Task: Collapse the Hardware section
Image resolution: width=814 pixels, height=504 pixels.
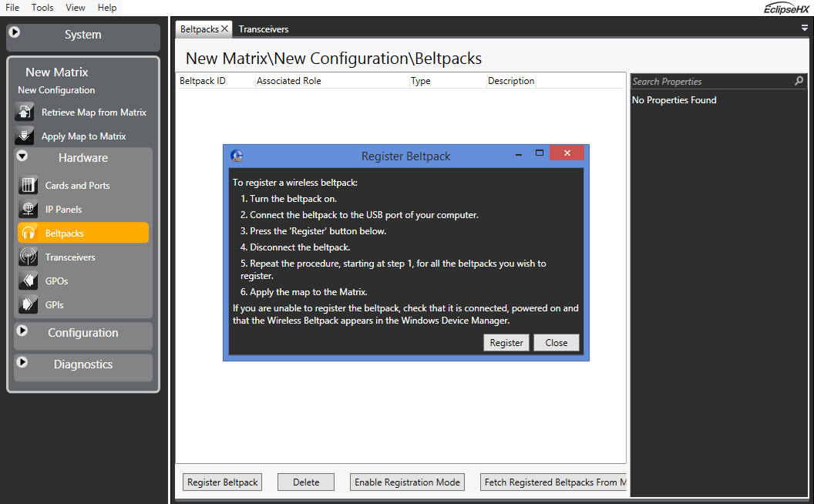Action: [22, 156]
